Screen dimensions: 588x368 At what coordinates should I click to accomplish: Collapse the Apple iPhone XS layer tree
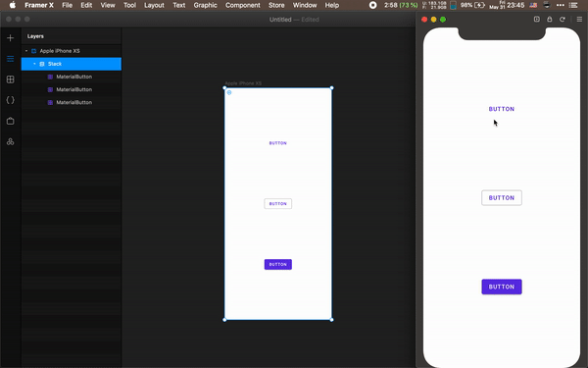pos(26,51)
